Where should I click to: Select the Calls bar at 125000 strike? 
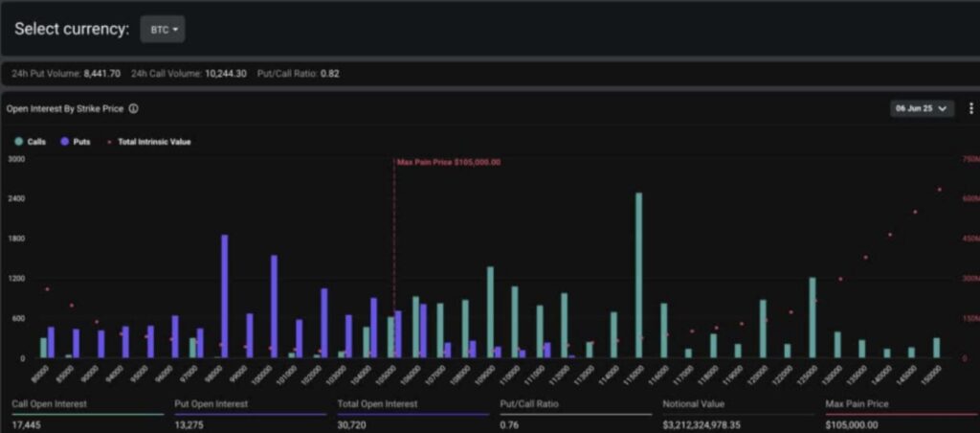pyautogui.click(x=813, y=317)
